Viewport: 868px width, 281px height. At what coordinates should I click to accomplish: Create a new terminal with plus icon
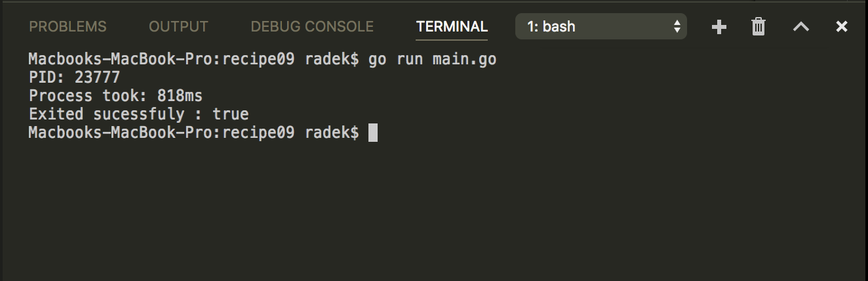[x=719, y=27]
